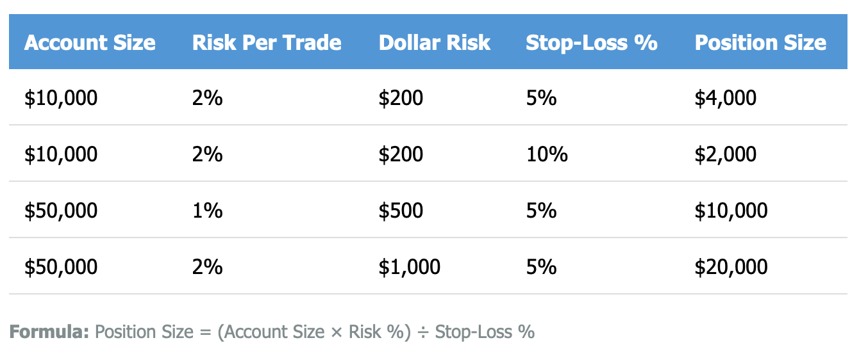The height and width of the screenshot is (363, 868).
Task: Click the $2,000 position size value
Action: pyautogui.click(x=726, y=154)
